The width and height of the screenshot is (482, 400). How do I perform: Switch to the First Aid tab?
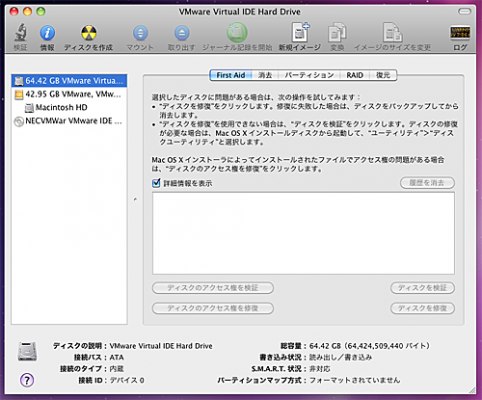pyautogui.click(x=231, y=75)
